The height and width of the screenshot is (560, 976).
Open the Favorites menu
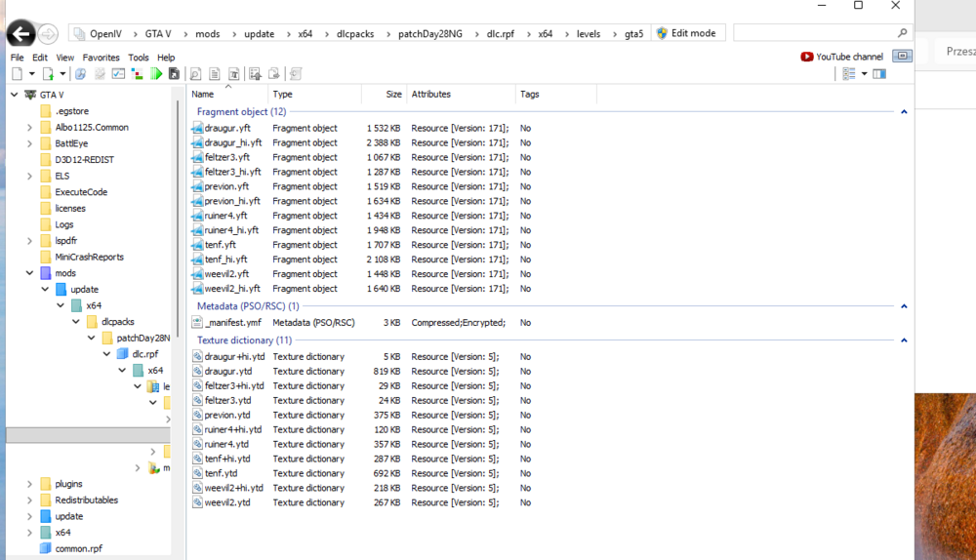(101, 58)
